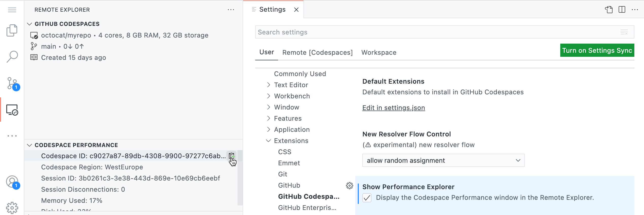Click the New Resolver Flow Control title

pyautogui.click(x=406, y=134)
